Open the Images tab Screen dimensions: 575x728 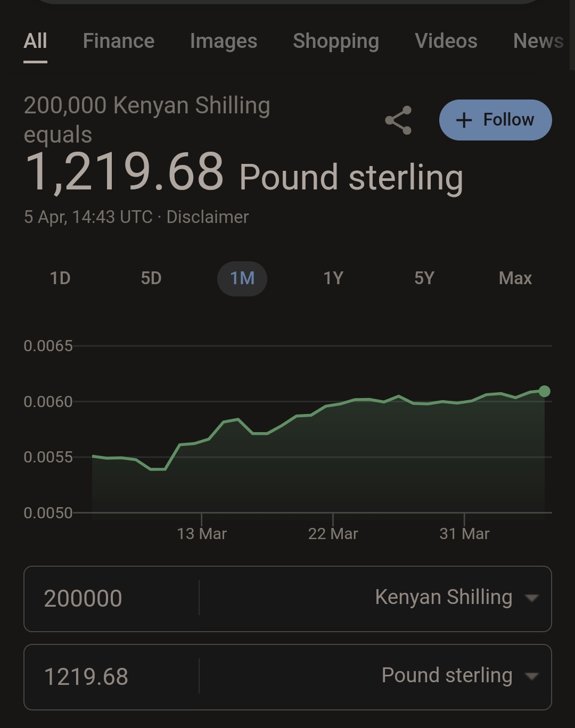point(223,41)
